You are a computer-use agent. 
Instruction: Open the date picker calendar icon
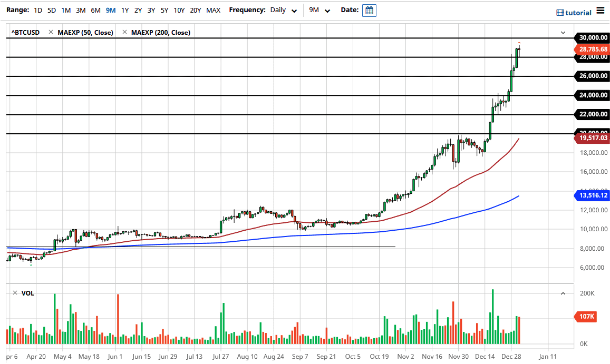(369, 11)
